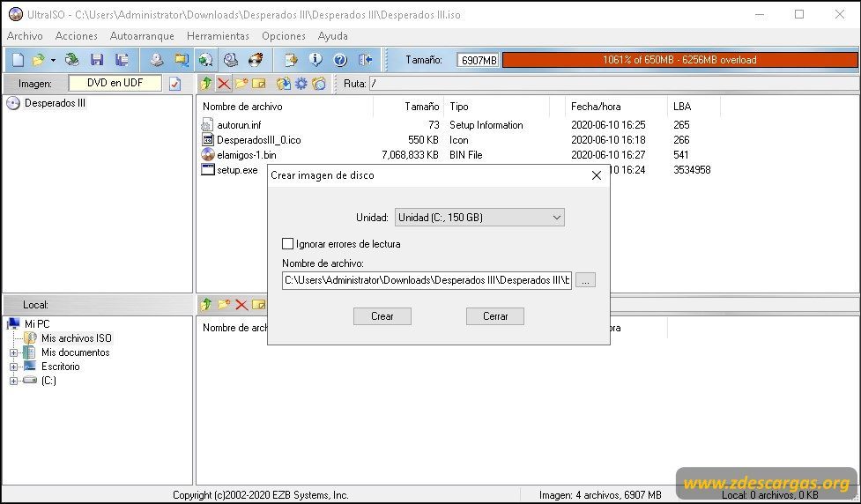Screen dimensions: 861x504
Task: Click the red X delete icon in Local toolbar
Action: pos(241,304)
